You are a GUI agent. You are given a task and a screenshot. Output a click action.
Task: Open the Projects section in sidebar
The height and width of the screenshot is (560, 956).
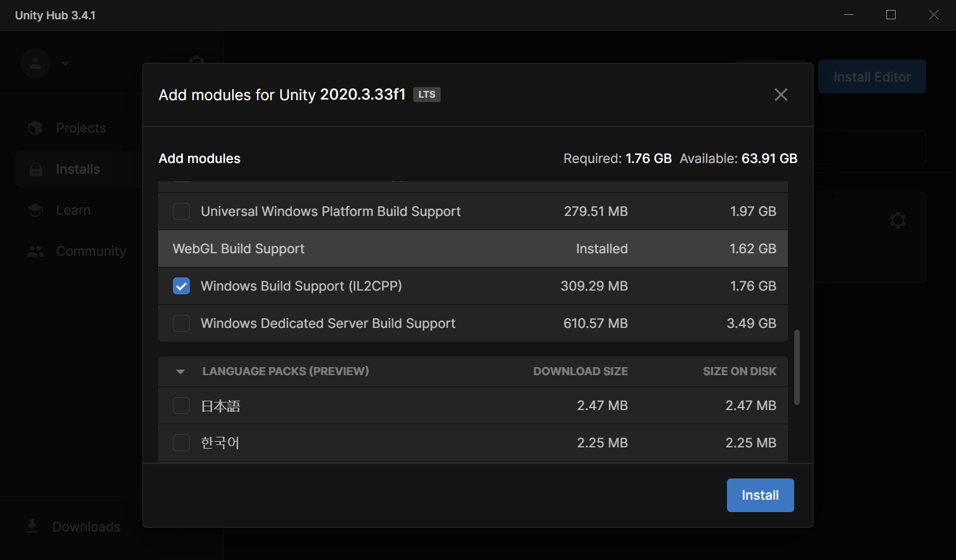(80, 128)
